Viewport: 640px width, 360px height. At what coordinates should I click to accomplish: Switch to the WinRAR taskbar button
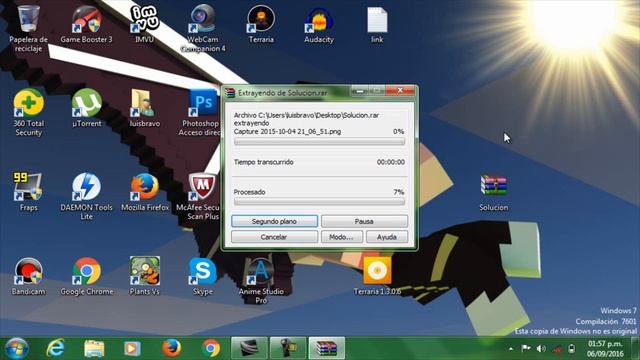pyautogui.click(x=327, y=348)
